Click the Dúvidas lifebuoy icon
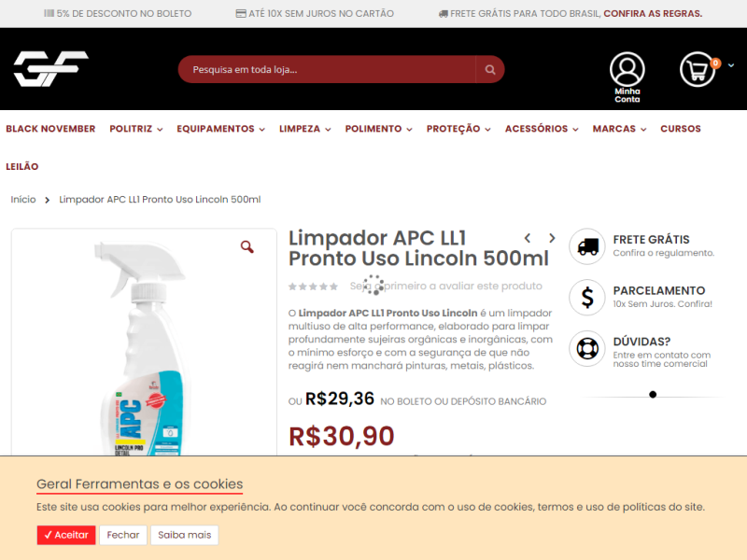The image size is (747, 560). click(x=587, y=348)
